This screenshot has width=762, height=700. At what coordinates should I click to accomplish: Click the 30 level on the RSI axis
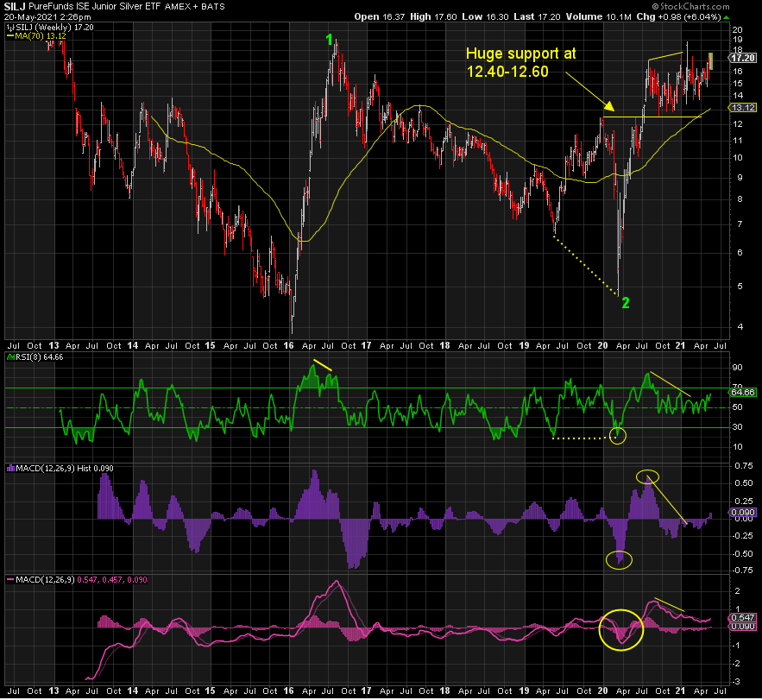coord(737,427)
